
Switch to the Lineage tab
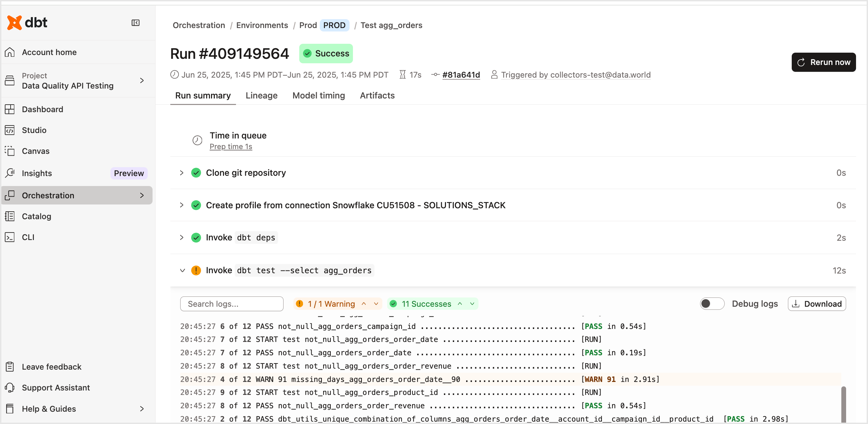[261, 95]
